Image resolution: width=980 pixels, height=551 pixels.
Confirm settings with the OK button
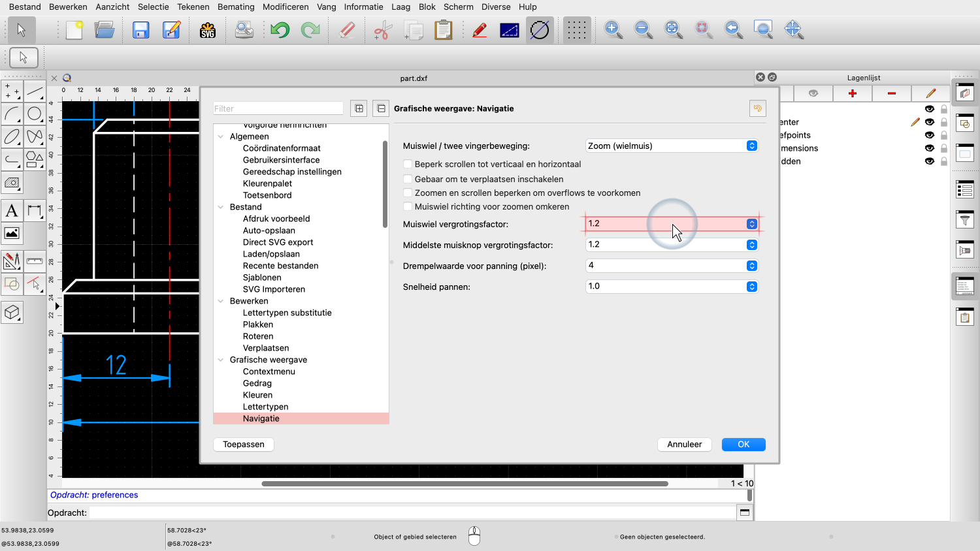coord(743,444)
